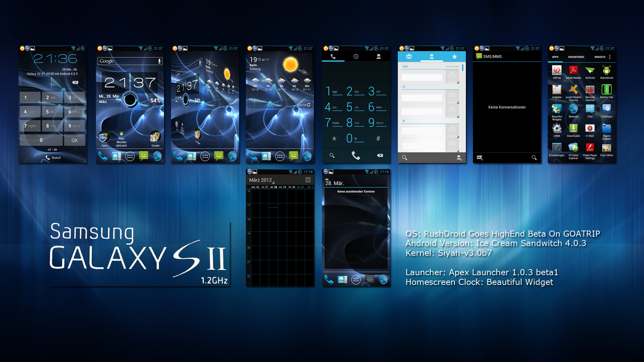Tap the phone dock icon on the Google search home screen
Screen dimensions: 644x362
coord(103,156)
